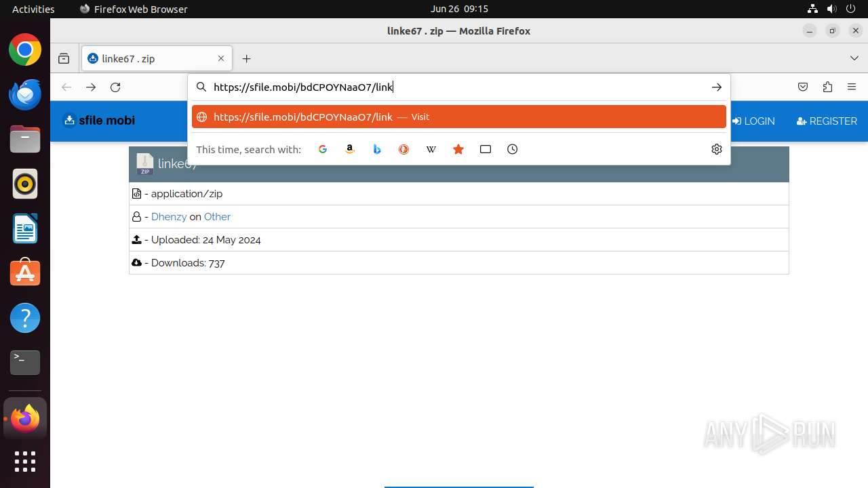Viewport: 868px width, 488px height.
Task: Click the zip file icon in header
Action: (x=145, y=164)
